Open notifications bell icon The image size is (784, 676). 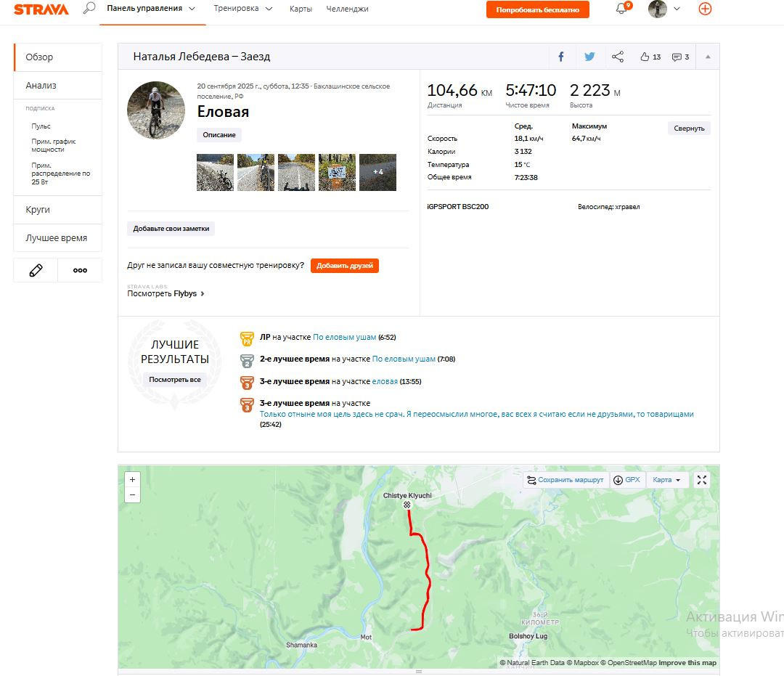coord(621,9)
